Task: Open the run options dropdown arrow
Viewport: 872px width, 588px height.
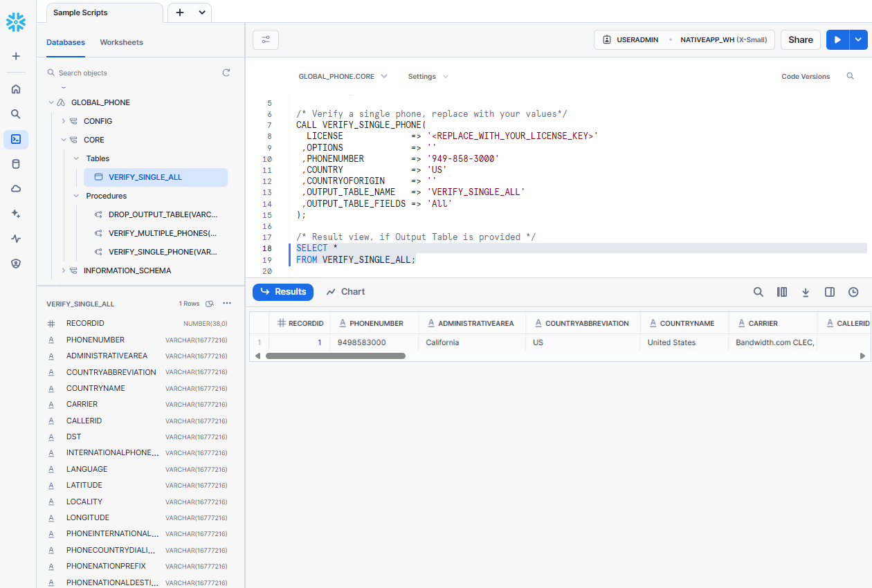Action: (859, 40)
